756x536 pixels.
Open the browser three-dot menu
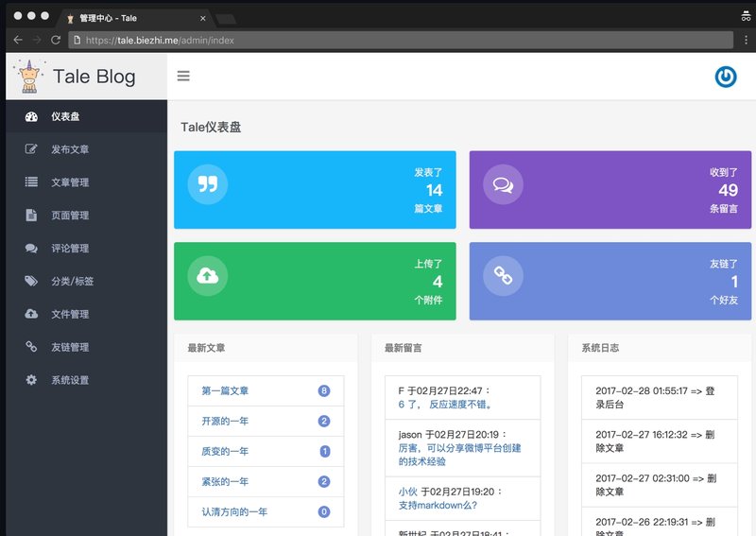[746, 40]
